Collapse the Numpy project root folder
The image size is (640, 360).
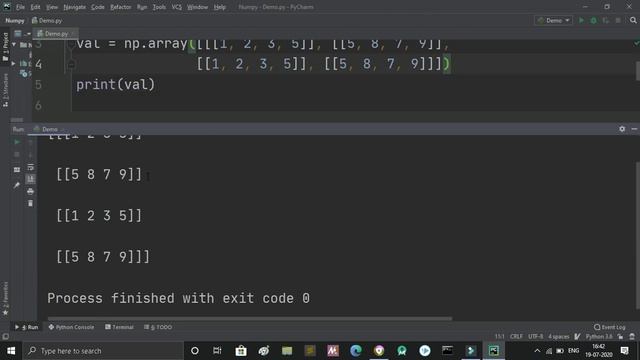click(x=14, y=44)
